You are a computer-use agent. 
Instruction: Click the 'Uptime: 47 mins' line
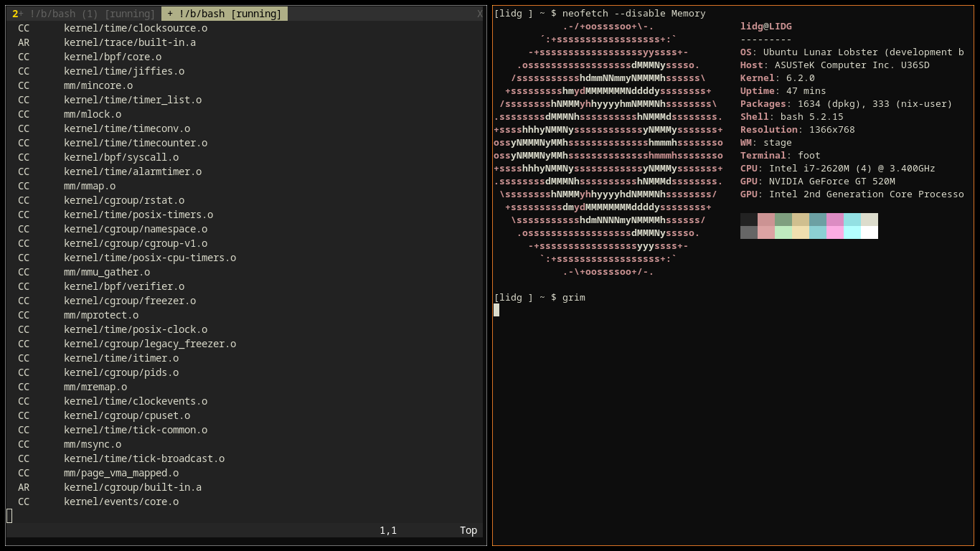click(783, 91)
